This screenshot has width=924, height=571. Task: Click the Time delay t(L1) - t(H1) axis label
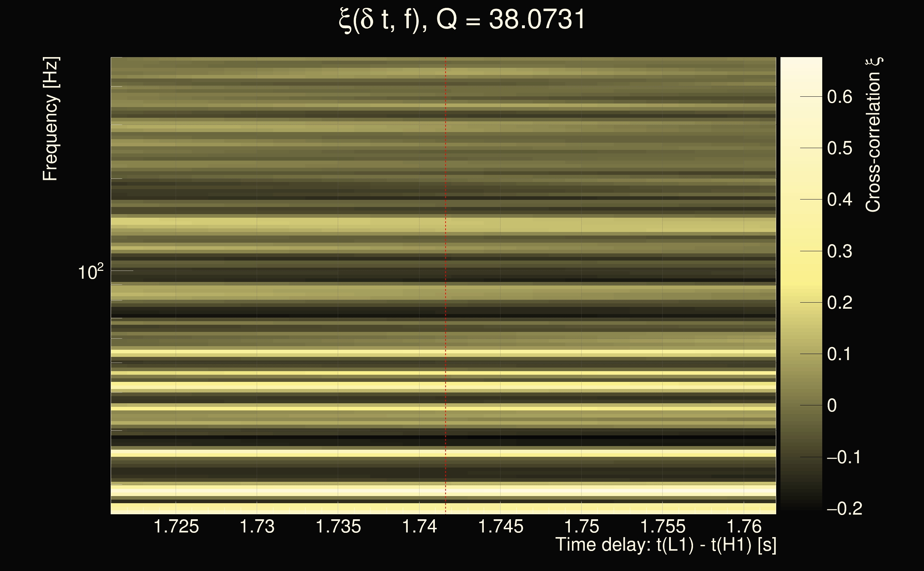[x=666, y=545]
